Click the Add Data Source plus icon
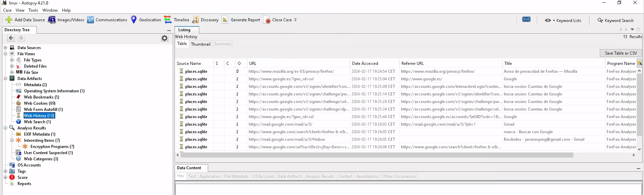 (9, 20)
